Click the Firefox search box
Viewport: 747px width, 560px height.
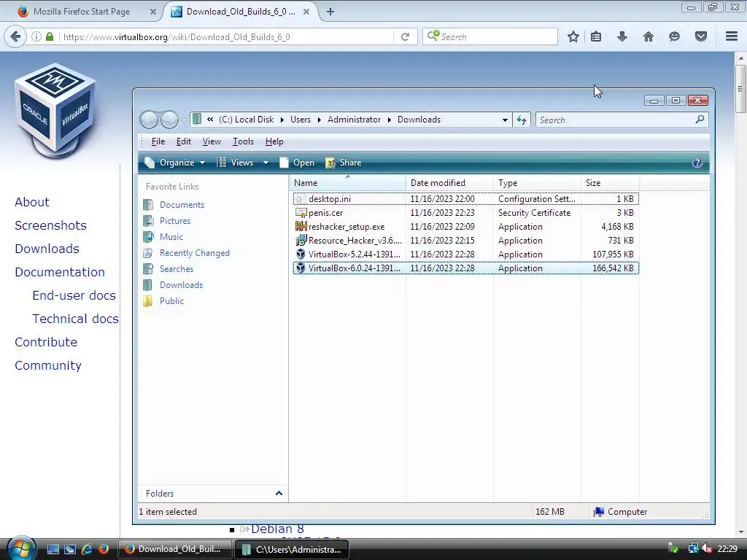point(489,36)
